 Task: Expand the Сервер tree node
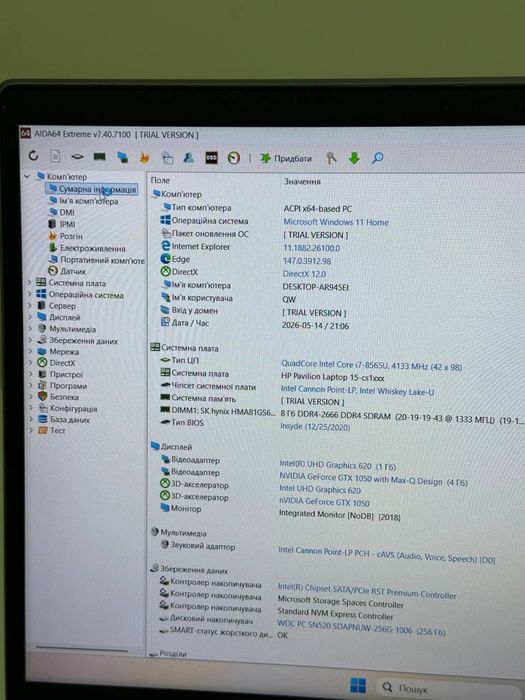30,305
